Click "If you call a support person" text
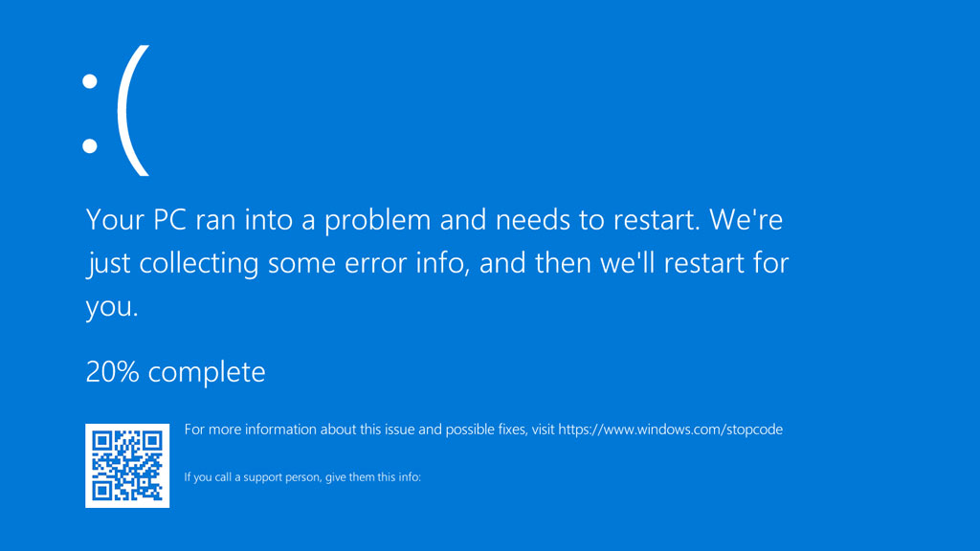This screenshot has width=980, height=551. [251, 476]
